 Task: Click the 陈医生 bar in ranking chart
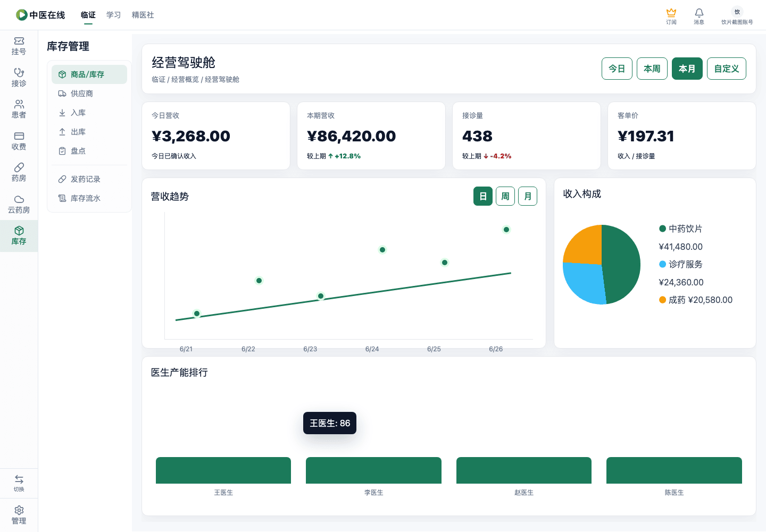coord(674,470)
